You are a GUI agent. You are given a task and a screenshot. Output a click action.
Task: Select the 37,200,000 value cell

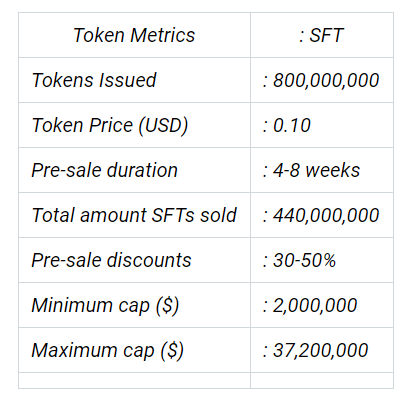(x=322, y=350)
